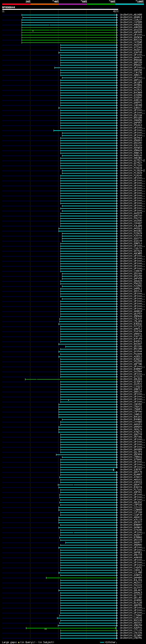Select the UniRef100_C7YJZ0 label
This screenshot has height=644, width=146.
(131, 630)
